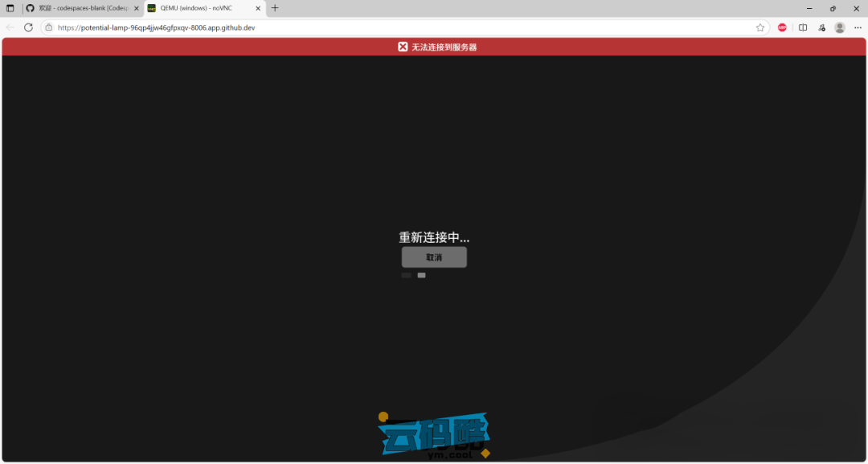Open a new browser tab
The width and height of the screenshot is (868, 464).
(x=275, y=8)
